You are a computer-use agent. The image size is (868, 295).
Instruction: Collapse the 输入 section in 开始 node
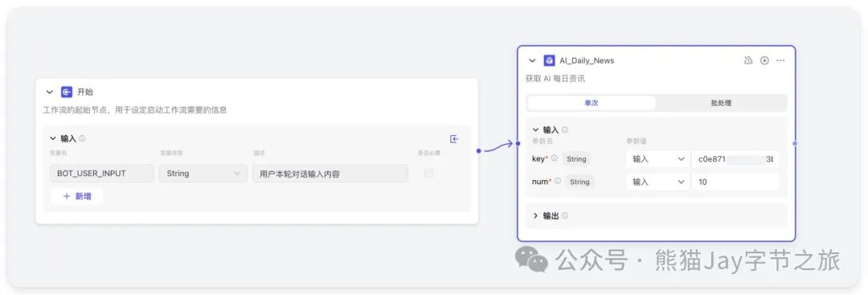coord(53,138)
